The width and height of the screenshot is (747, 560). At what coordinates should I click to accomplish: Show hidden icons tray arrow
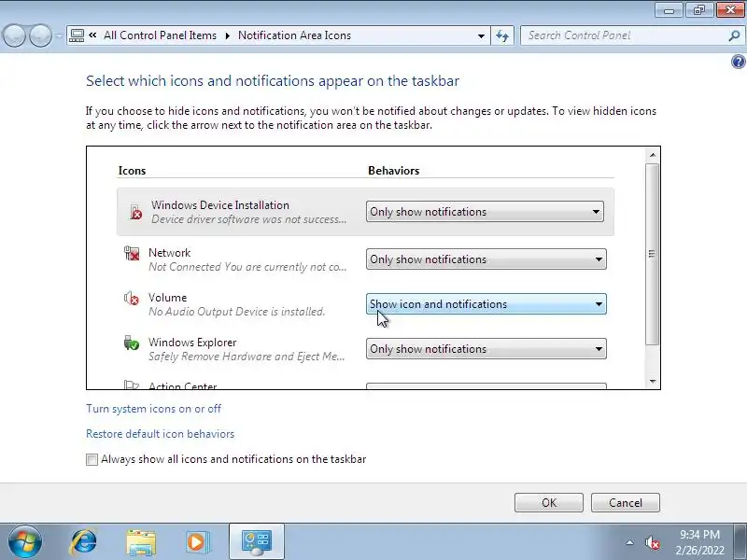(x=629, y=542)
